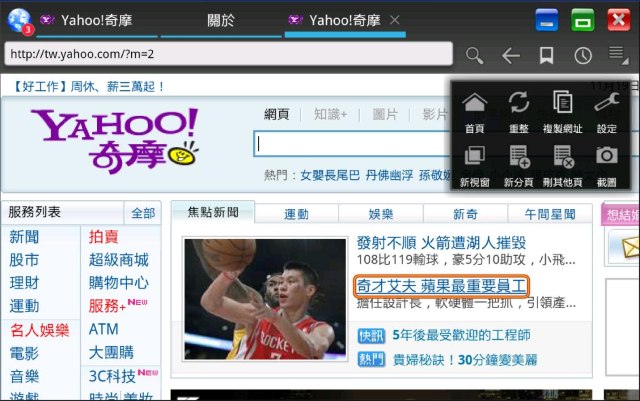
Task: Maximize window with the green button
Action: 582,20
